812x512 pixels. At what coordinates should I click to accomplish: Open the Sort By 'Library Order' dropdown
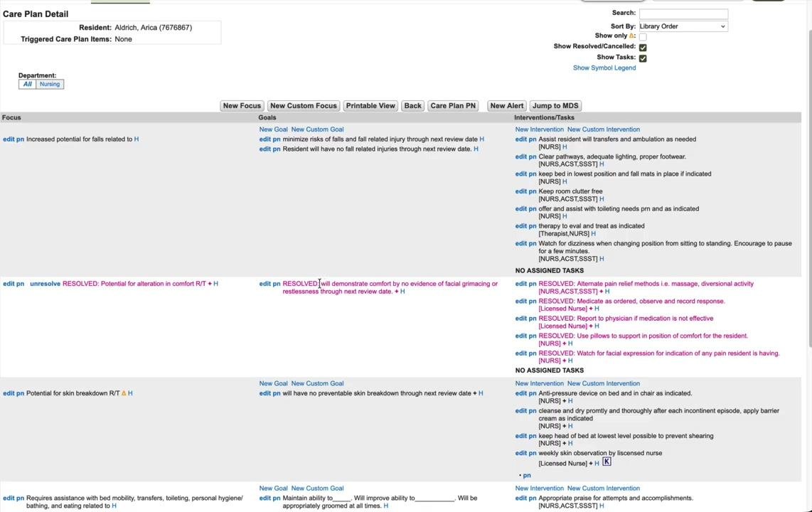pos(683,26)
